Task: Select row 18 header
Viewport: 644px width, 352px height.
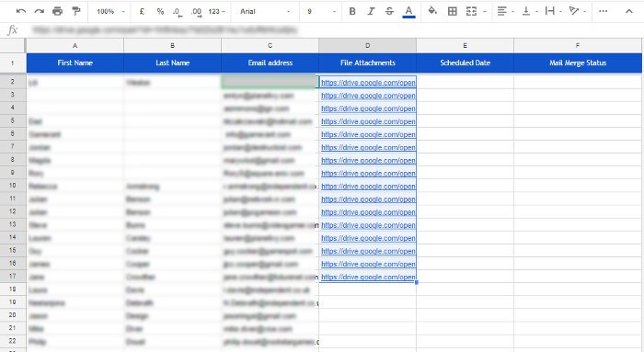Action: point(13,290)
